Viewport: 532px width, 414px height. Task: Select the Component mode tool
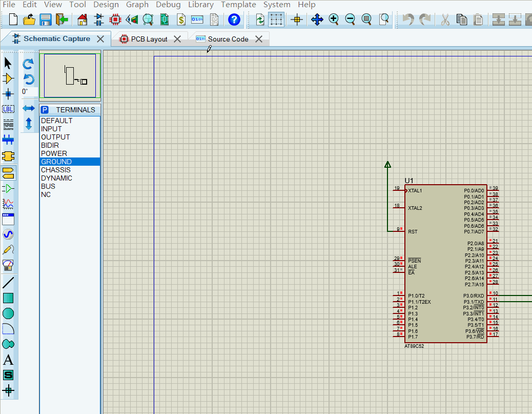[8, 78]
